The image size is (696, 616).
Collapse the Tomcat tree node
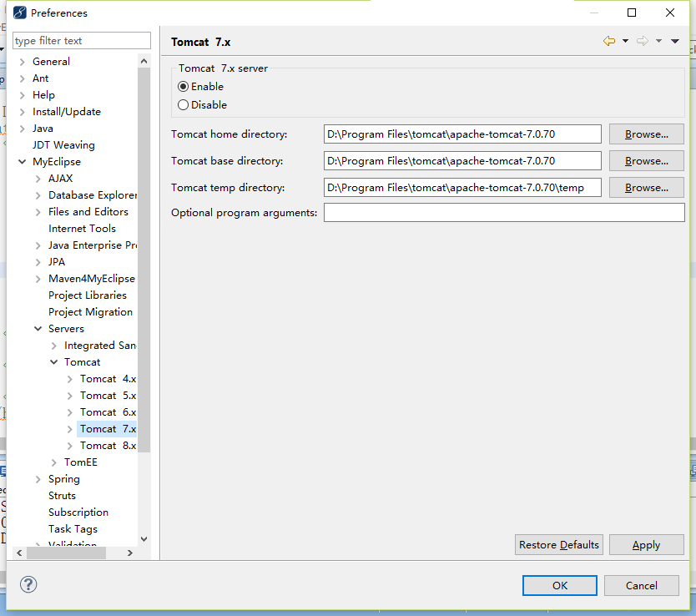coord(54,362)
